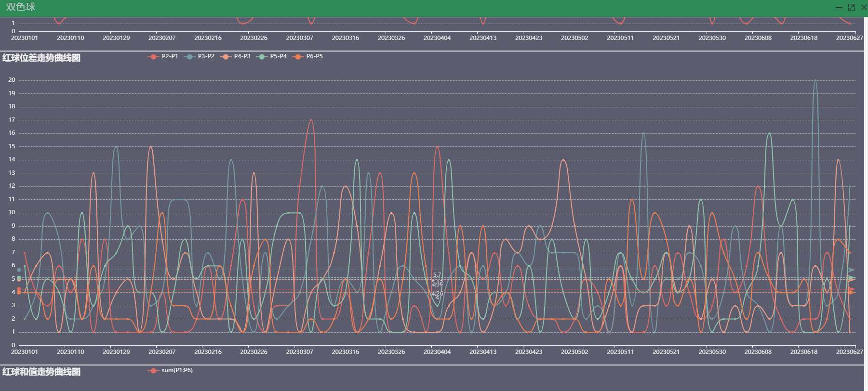The height and width of the screenshot is (391, 868).
Task: Click date 20230216 under 位差 chart
Action: (208, 352)
